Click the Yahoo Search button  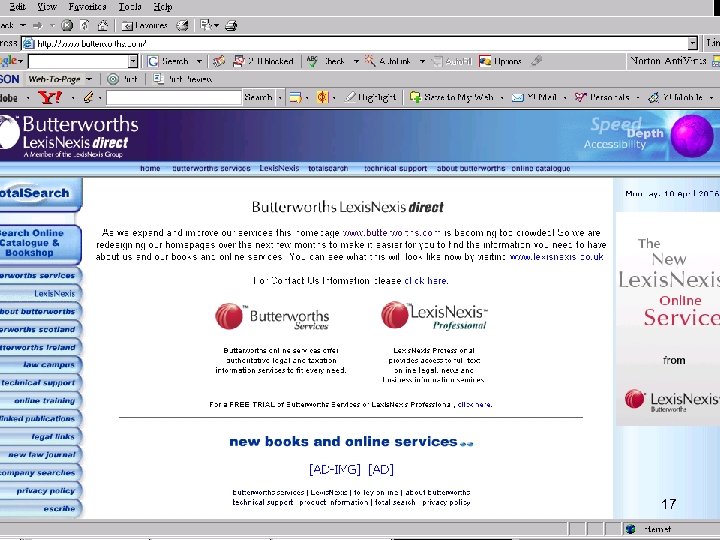[x=258, y=97]
